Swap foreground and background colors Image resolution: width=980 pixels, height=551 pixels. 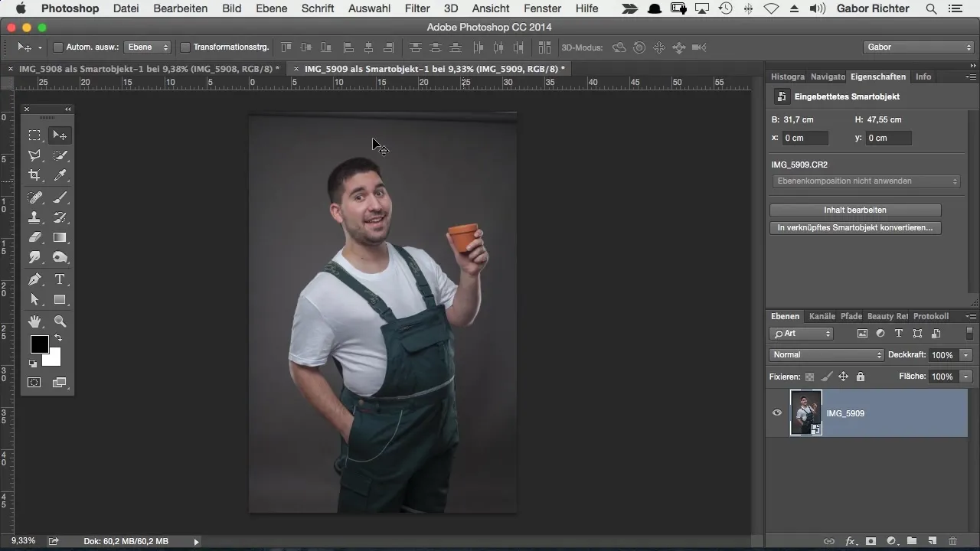pyautogui.click(x=58, y=338)
